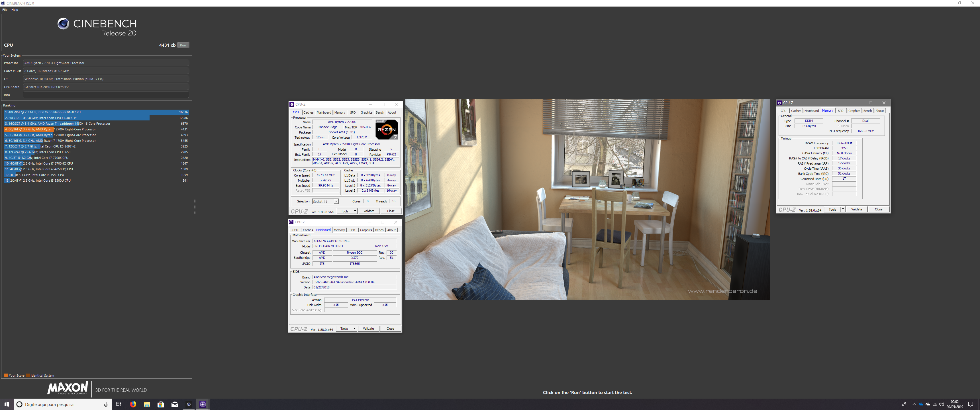Switch to CPU-Z in the taskbar

(x=203, y=404)
